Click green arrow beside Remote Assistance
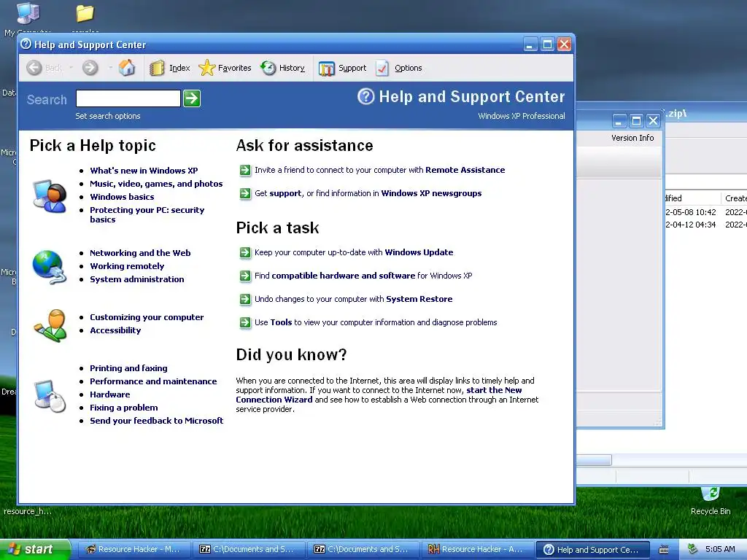The width and height of the screenshot is (747, 560). (x=245, y=170)
